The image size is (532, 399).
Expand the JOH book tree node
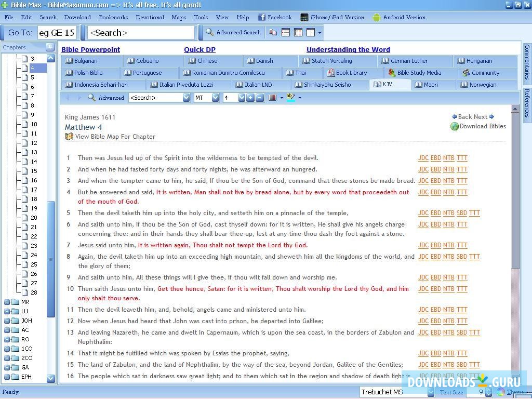(x=7, y=321)
